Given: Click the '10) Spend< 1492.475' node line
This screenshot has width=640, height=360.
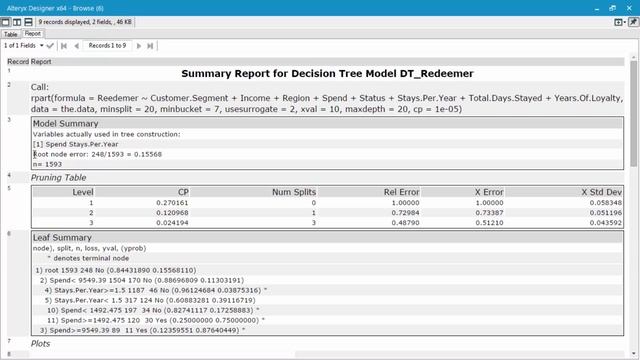Looking at the screenshot, I should (153, 310).
